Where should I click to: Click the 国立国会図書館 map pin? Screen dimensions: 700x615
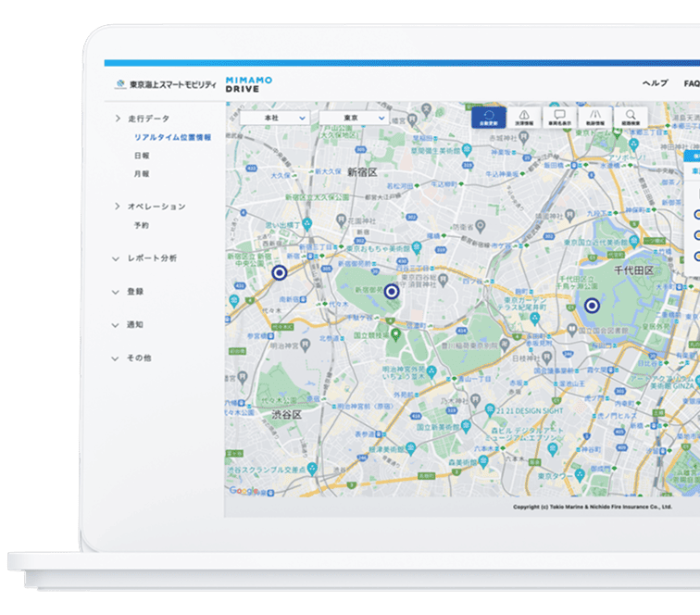coord(572,330)
